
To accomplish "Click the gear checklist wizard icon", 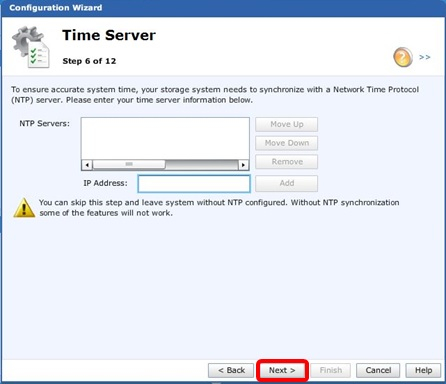I will point(31,47).
